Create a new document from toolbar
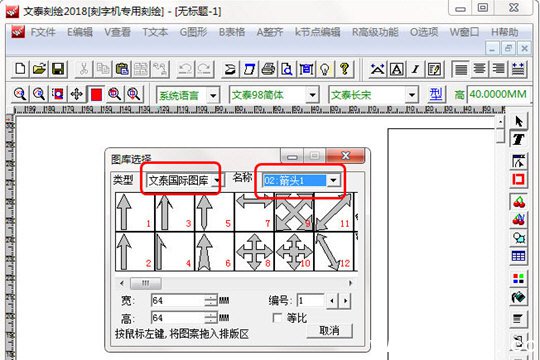Screen dimensions: 540x360 20,69
